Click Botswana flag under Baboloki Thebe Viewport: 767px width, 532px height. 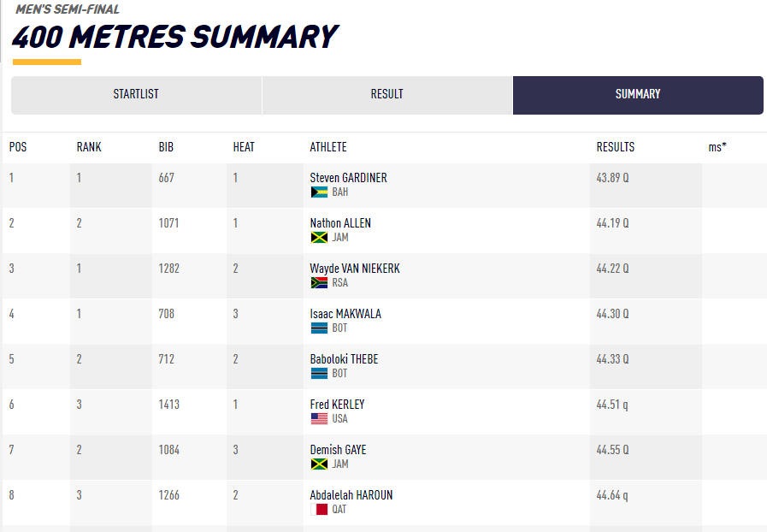[x=319, y=374]
